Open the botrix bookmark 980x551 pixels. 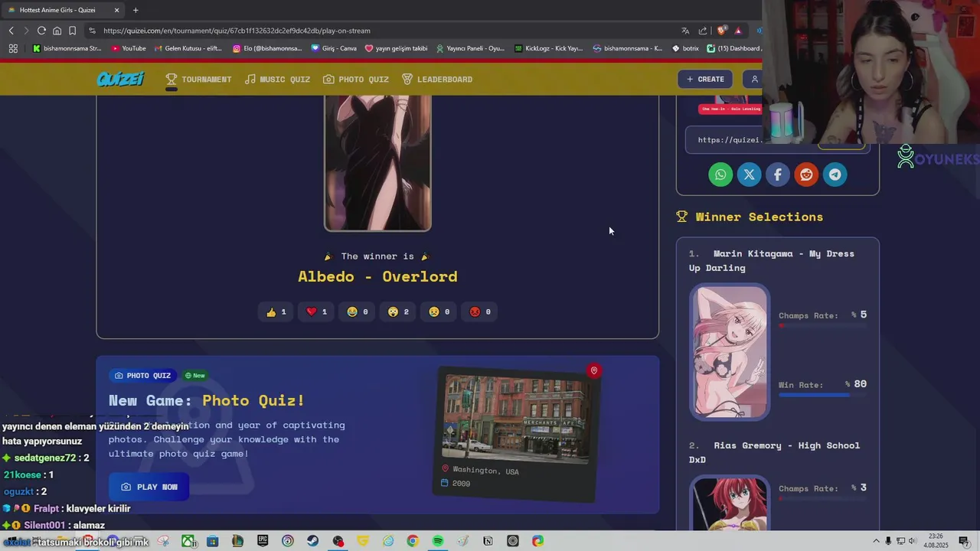click(685, 48)
